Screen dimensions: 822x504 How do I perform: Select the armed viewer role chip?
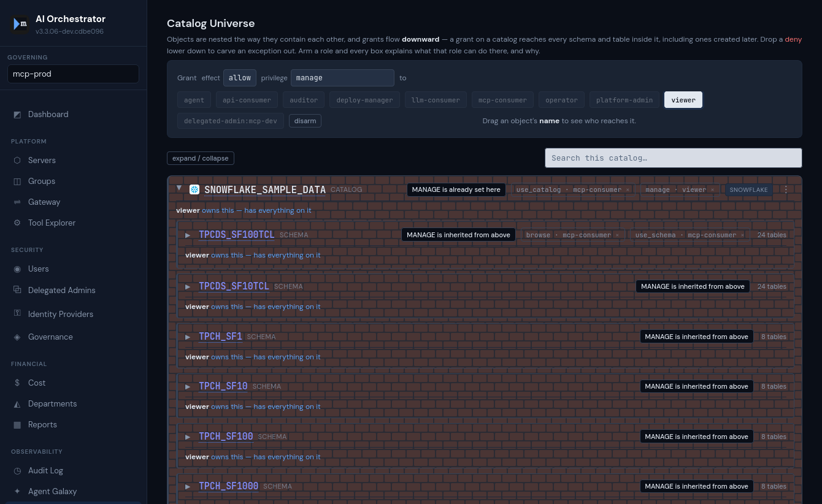(683, 100)
